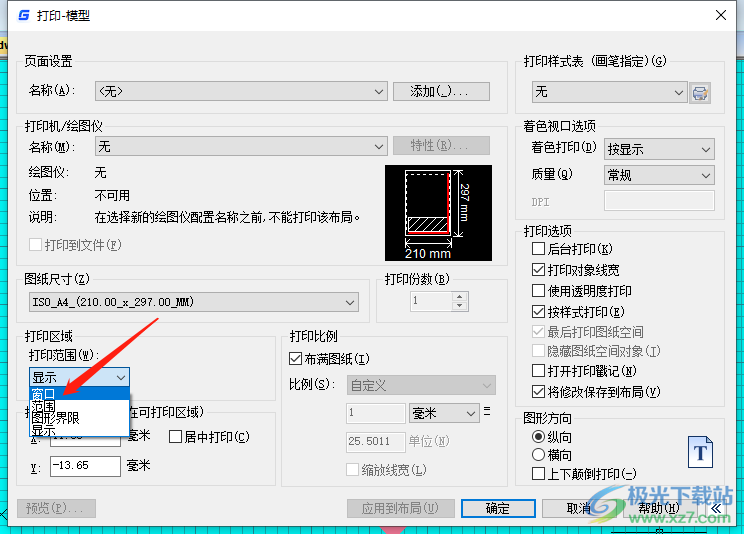Open the 着色打印(D) dropdown
744x534 pixels.
659,150
